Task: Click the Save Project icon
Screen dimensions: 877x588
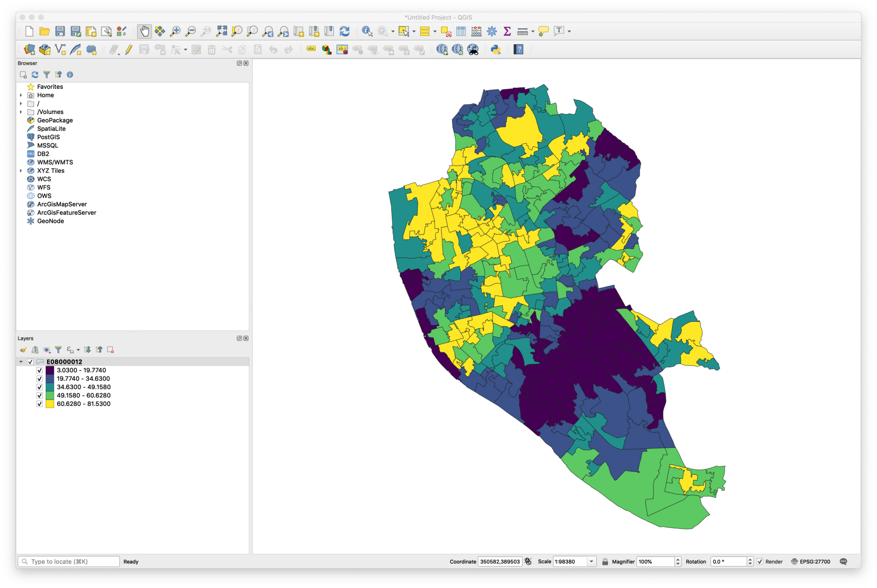Action: 60,31
